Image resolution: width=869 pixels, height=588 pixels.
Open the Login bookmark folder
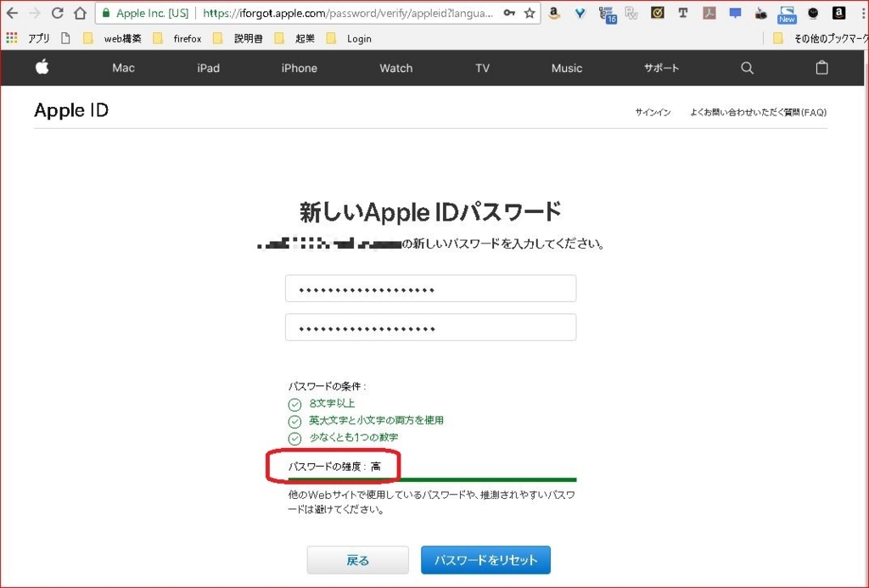point(349,38)
